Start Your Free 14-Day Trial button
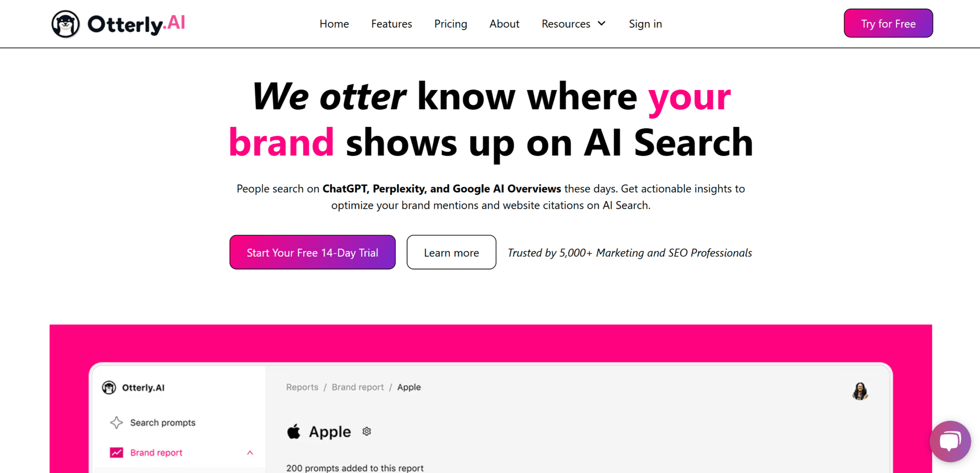Image resolution: width=980 pixels, height=473 pixels. [312, 252]
